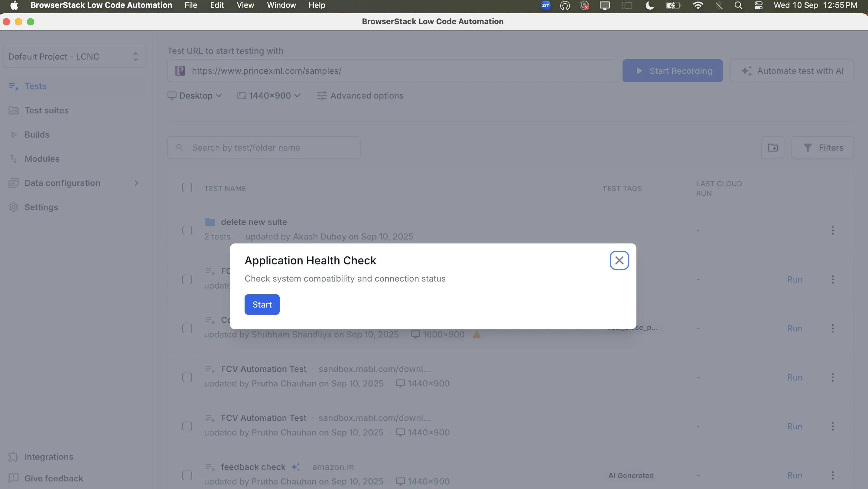
Task: Click the create new folder icon
Action: 772,148
